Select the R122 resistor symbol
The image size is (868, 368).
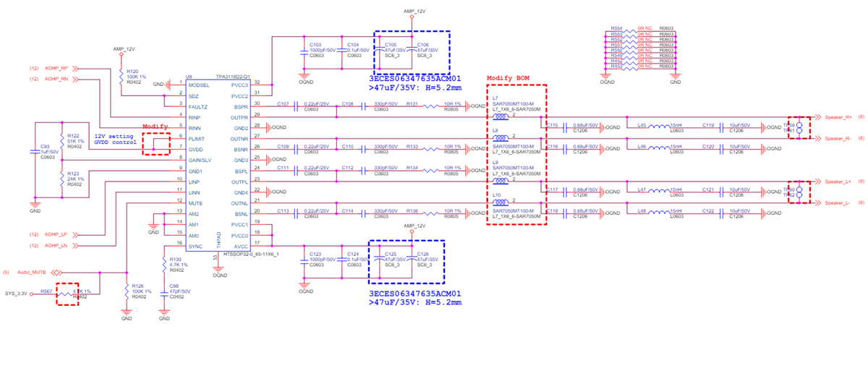[63, 140]
